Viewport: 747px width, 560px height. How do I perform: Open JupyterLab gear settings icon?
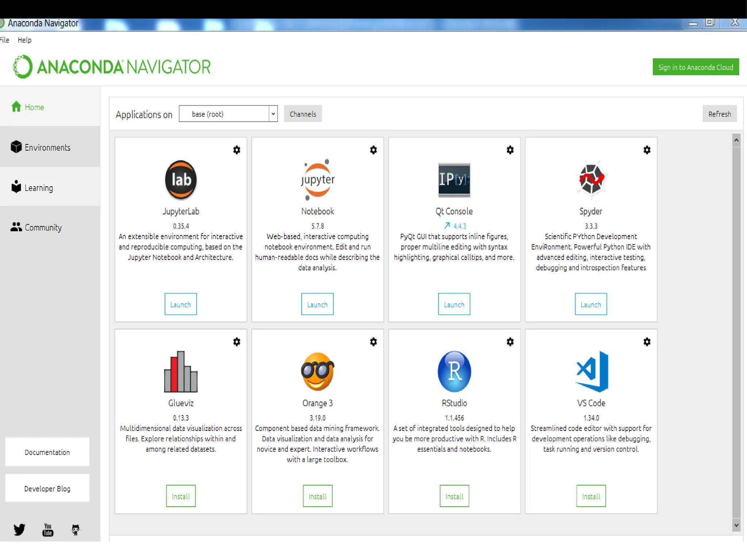[x=237, y=150]
